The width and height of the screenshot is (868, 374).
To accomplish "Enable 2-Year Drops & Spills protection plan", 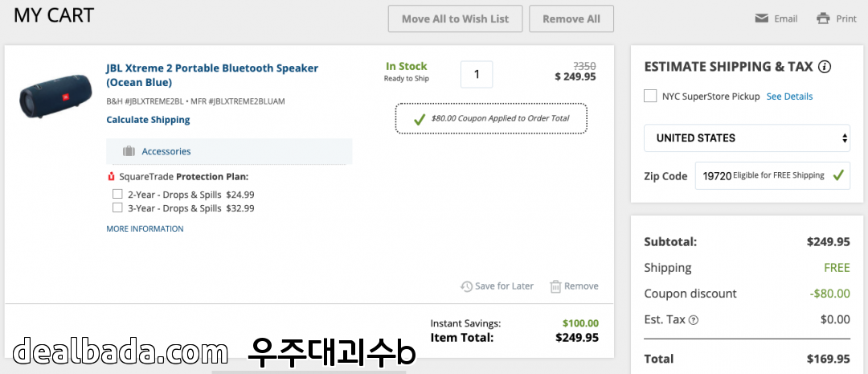I will tap(117, 194).
